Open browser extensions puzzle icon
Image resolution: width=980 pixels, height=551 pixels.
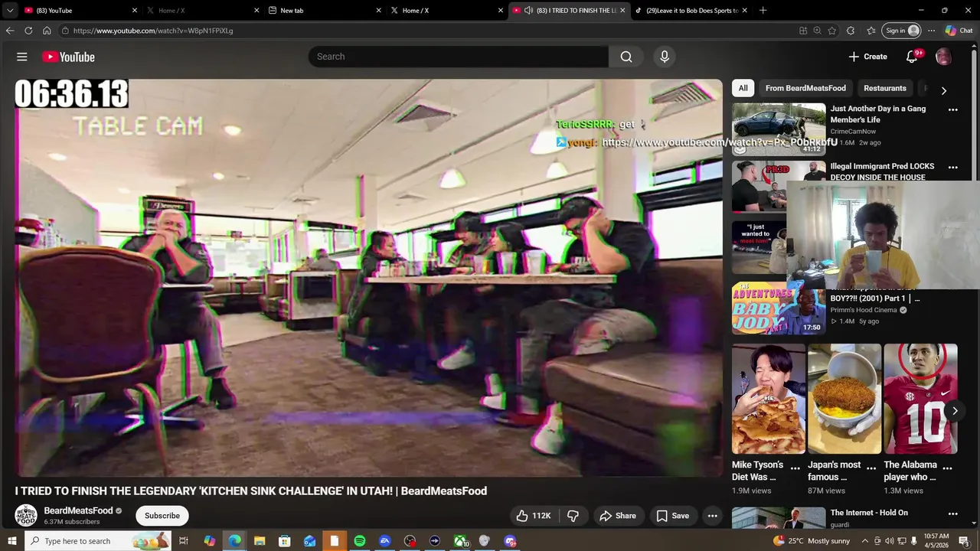851,31
